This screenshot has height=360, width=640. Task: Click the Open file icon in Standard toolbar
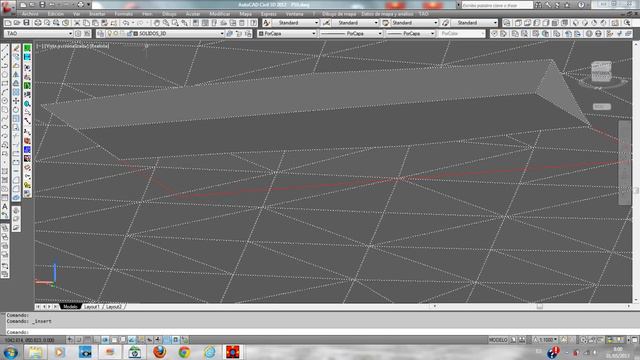pyautogui.click(x=17, y=23)
